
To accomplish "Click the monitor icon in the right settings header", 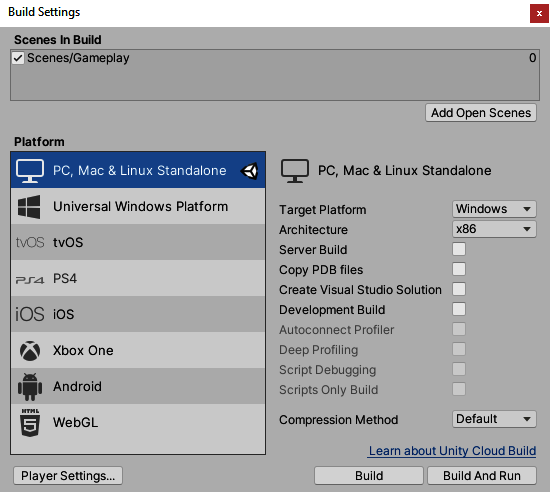I will pyautogui.click(x=295, y=171).
